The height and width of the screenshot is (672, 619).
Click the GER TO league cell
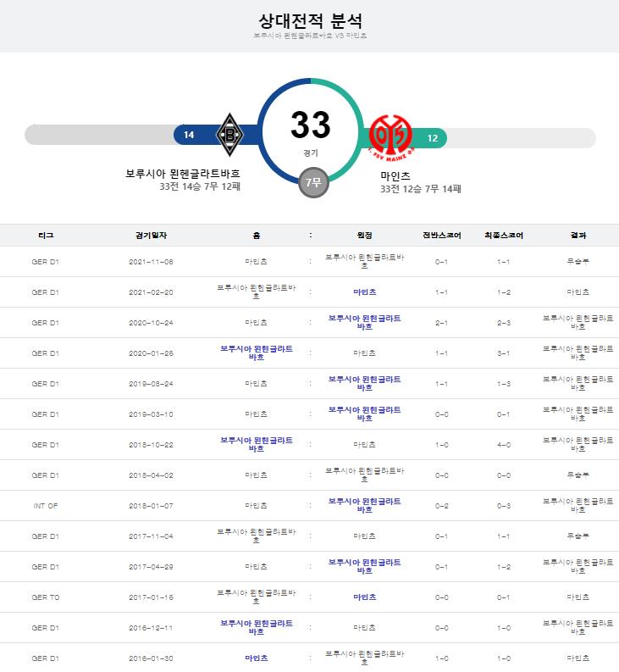(46, 597)
